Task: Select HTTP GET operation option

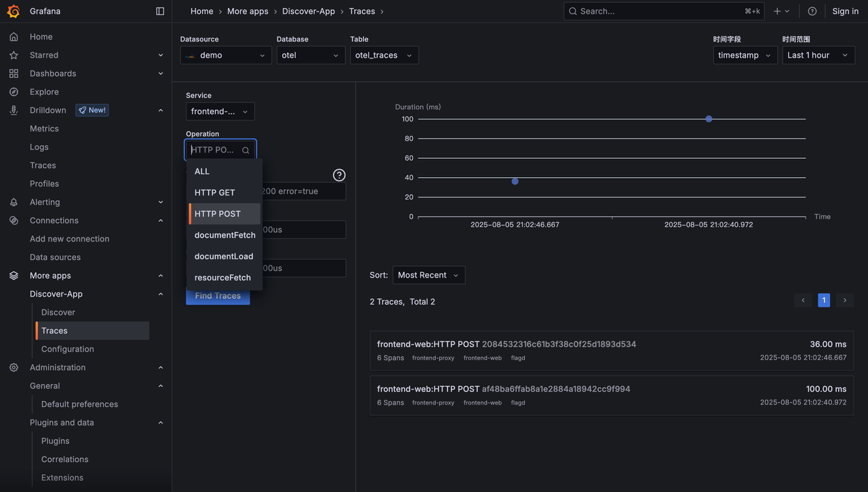Action: point(224,193)
